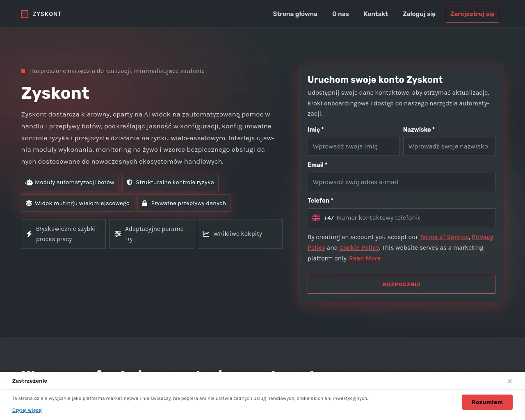Click the sliders icon for adaptive parameters
Viewport: 525px width, 420px height.
(118, 234)
